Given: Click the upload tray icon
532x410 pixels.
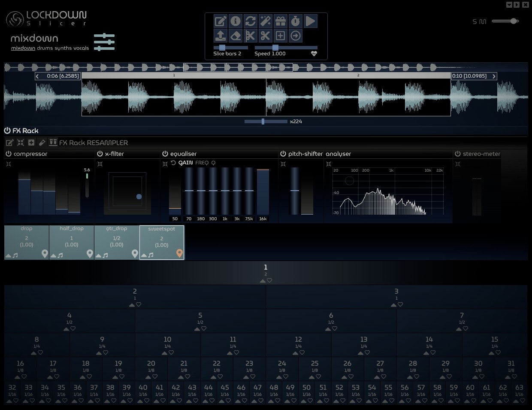Looking at the screenshot, I should (221, 36).
